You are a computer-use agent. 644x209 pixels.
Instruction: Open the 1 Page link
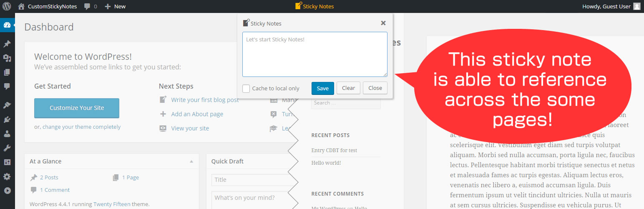pyautogui.click(x=131, y=177)
